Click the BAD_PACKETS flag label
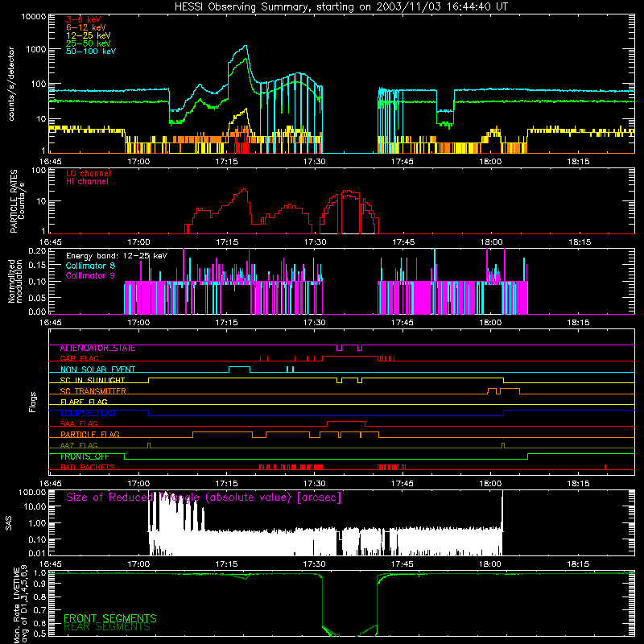The image size is (644, 644). pyautogui.click(x=88, y=467)
